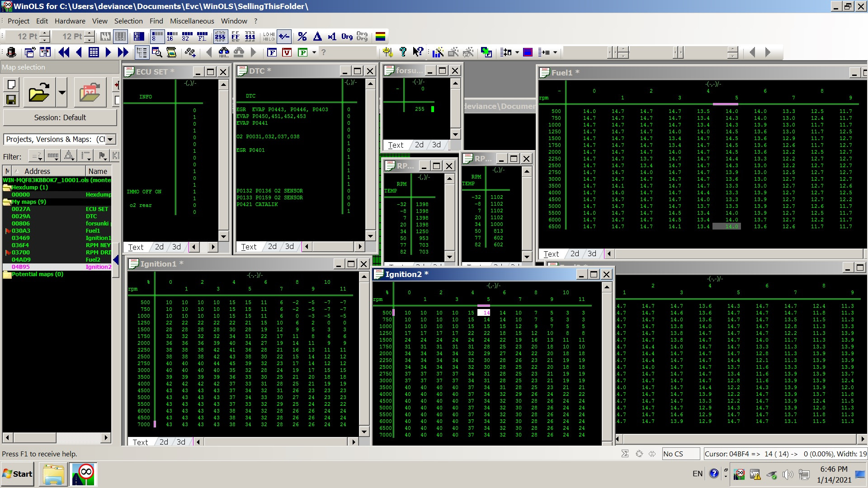Open dropdown arrow beside open folder button
Screen dimensions: 868x488
coord(62,92)
